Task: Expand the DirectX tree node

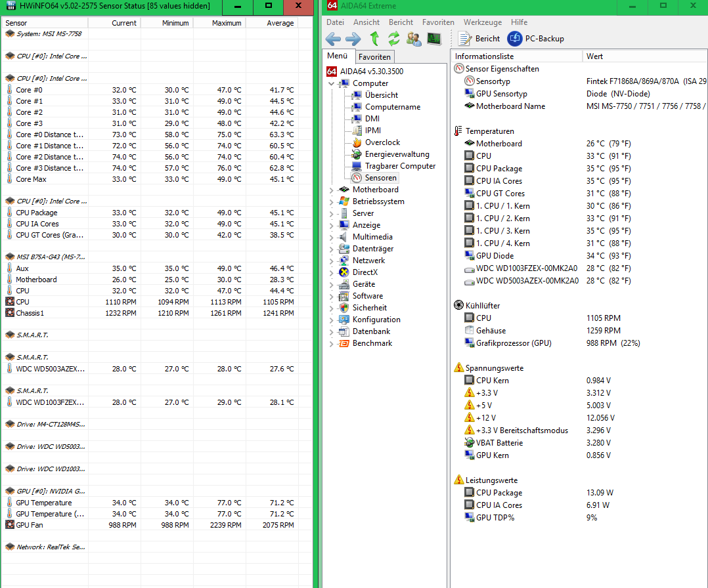Action: [x=332, y=272]
